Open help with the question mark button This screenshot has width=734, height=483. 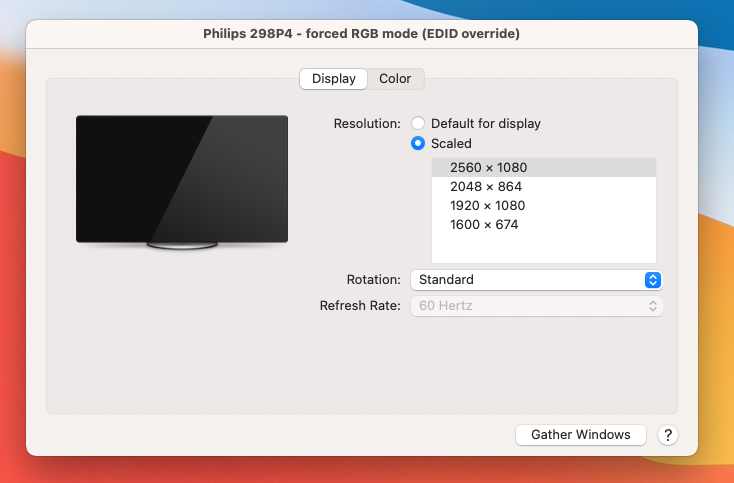pos(668,435)
